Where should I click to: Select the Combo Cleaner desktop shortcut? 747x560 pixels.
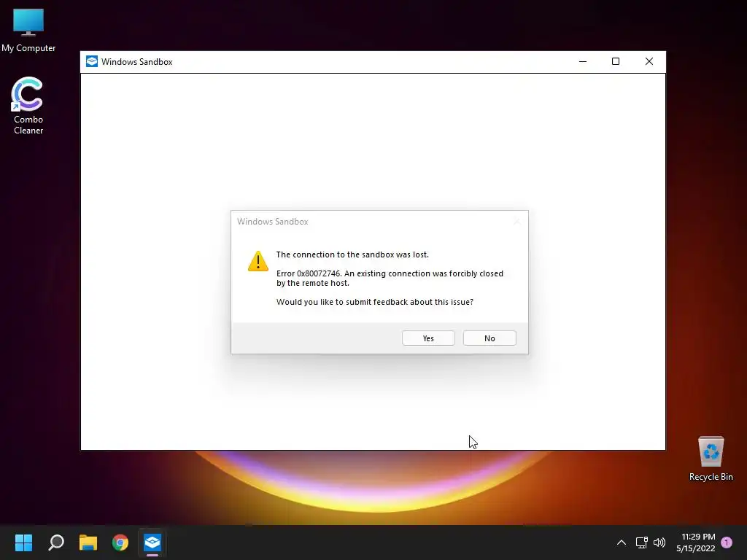28,105
